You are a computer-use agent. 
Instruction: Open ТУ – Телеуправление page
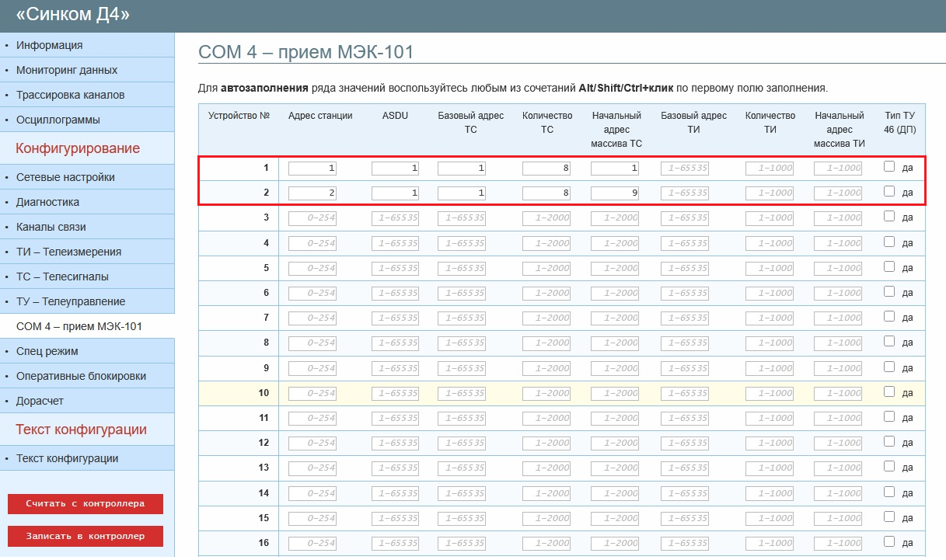70,301
